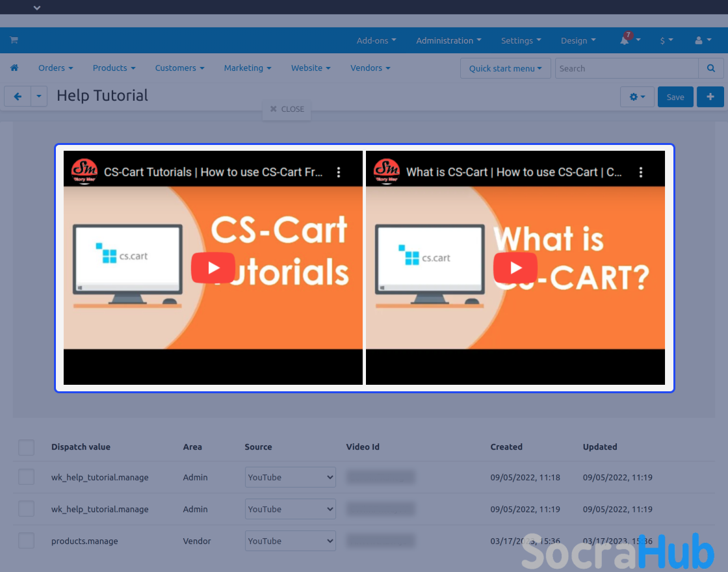Select the products.manage row checkbox
The width and height of the screenshot is (728, 572).
pos(26,541)
